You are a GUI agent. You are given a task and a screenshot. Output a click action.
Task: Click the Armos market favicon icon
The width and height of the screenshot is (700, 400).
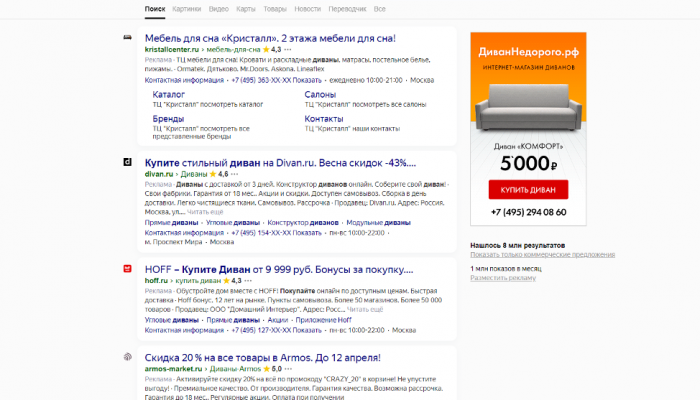[127, 356]
